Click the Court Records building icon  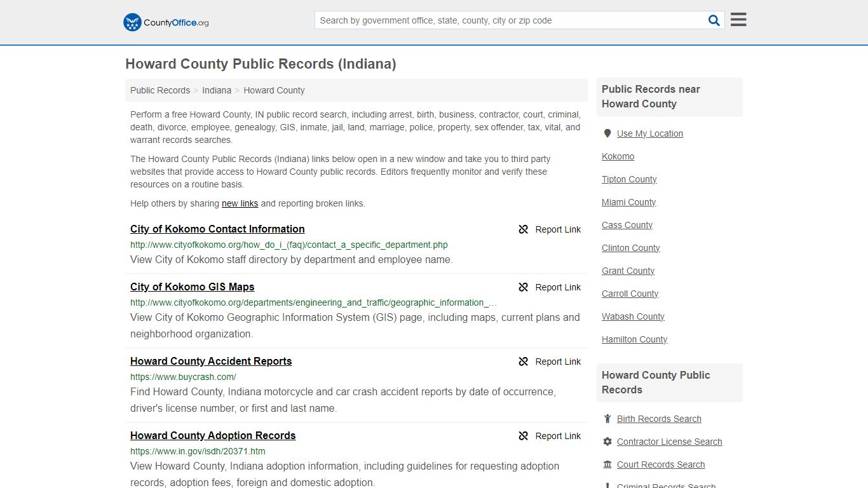[x=607, y=464]
